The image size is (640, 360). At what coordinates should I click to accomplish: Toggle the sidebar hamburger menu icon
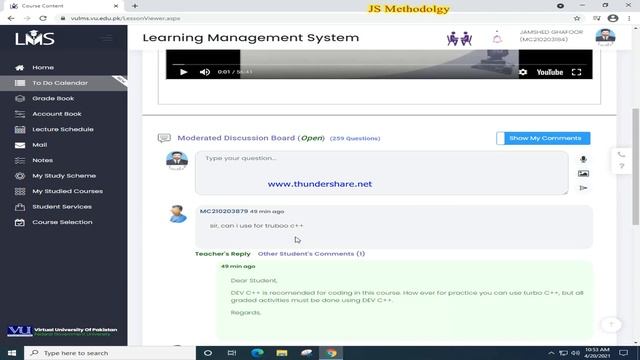(107, 38)
